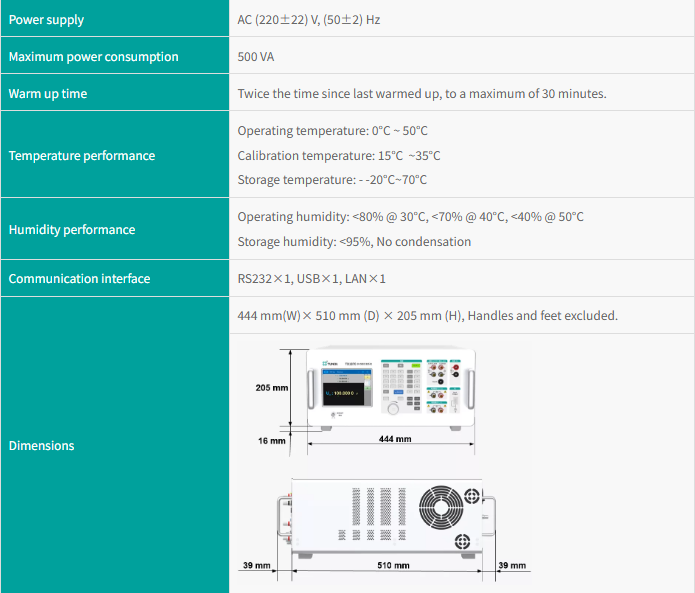The image size is (695, 593).
Task: Click the Temperature performance header cell
Action: tap(114, 155)
